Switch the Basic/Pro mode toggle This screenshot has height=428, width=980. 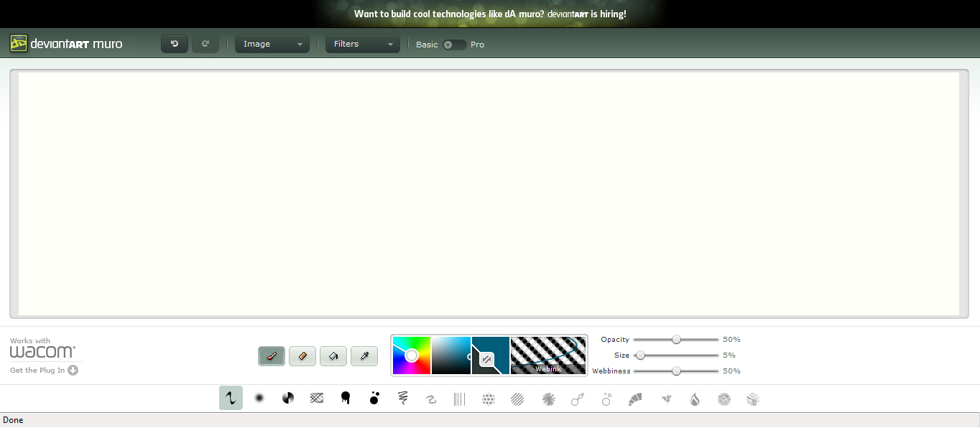tap(454, 45)
